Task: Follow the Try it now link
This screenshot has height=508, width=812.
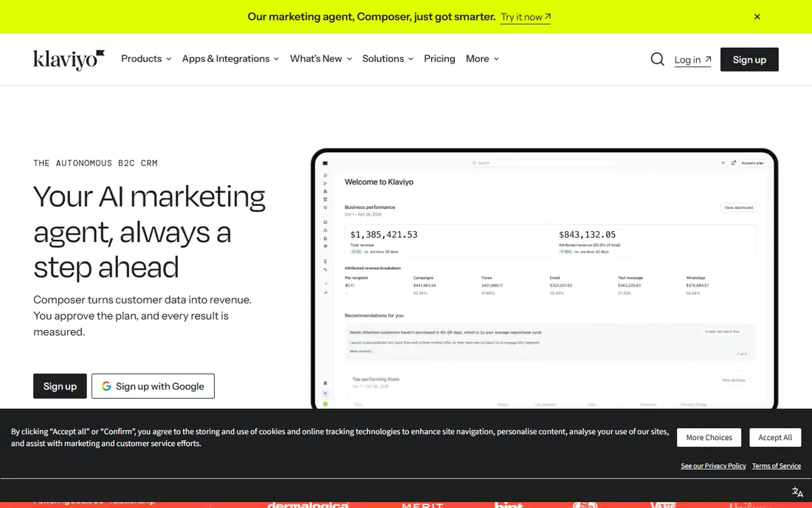Action: (x=526, y=17)
